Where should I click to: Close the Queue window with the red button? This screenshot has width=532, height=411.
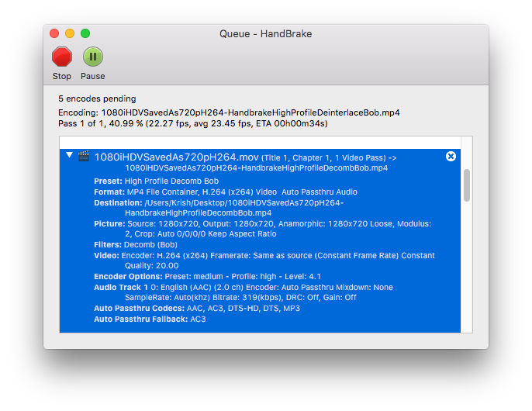point(54,33)
